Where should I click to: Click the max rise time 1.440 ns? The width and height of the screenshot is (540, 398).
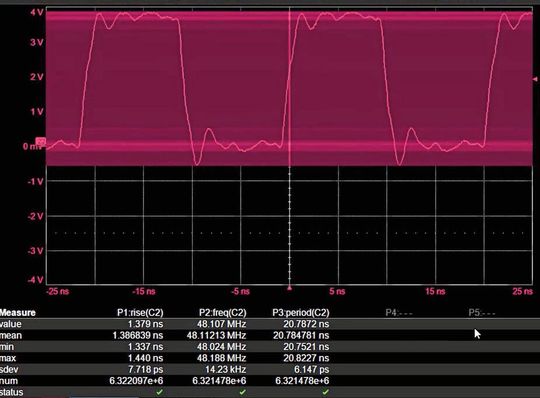(146, 358)
